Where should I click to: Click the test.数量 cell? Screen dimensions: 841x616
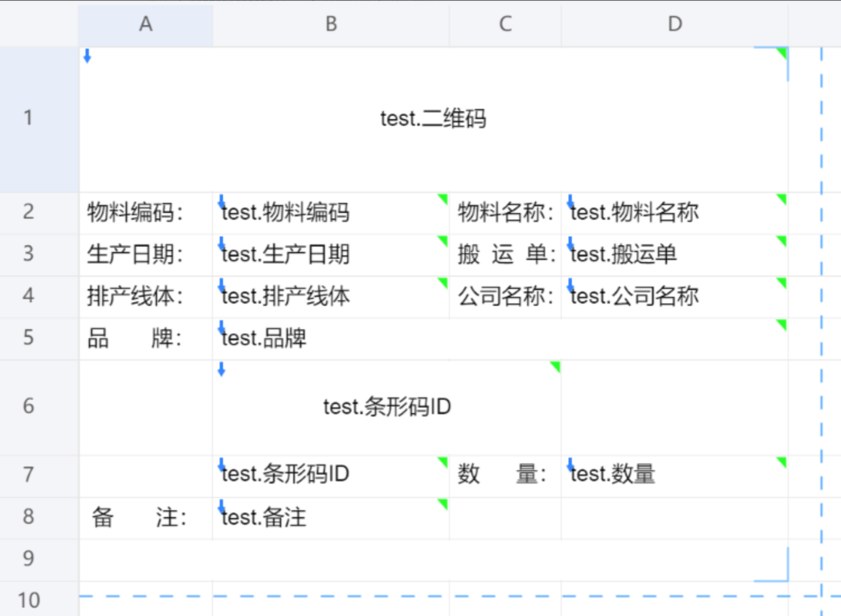coord(674,475)
